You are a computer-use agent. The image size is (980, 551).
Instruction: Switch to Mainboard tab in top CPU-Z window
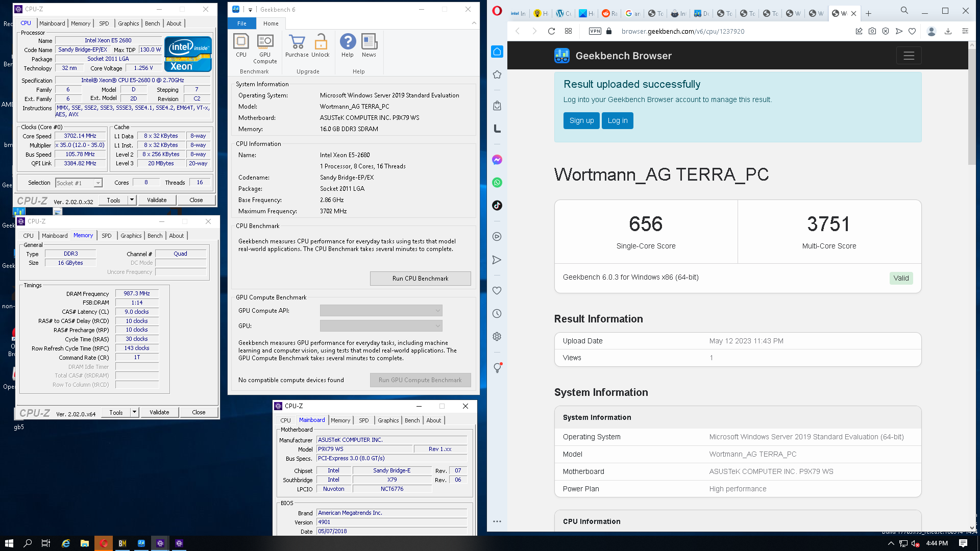(x=52, y=23)
